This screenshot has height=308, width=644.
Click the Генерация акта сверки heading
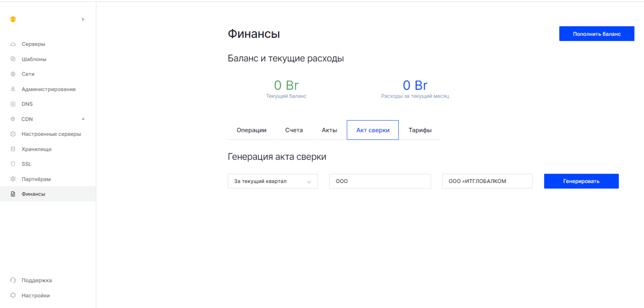[x=277, y=157]
